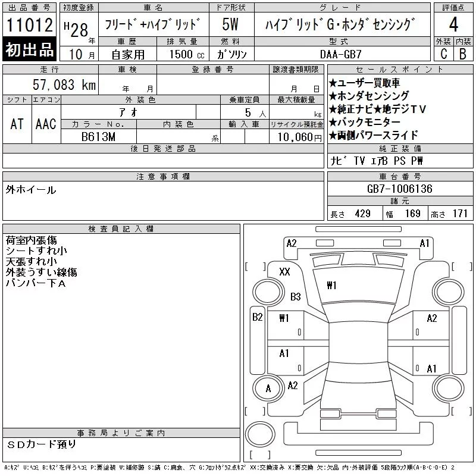Select the 後日発送部品 header

163,149
